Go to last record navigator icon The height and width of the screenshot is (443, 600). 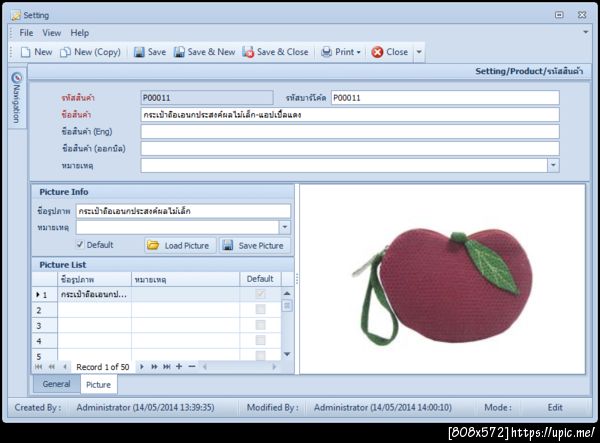166,367
